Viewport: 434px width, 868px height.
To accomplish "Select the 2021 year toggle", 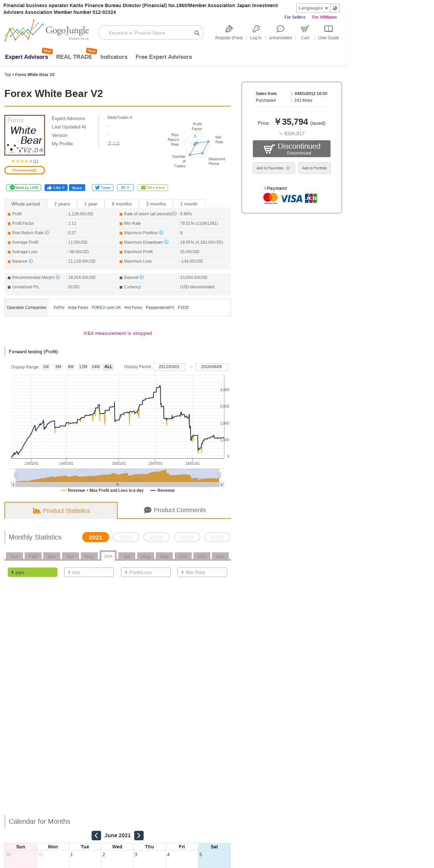I will [96, 537].
